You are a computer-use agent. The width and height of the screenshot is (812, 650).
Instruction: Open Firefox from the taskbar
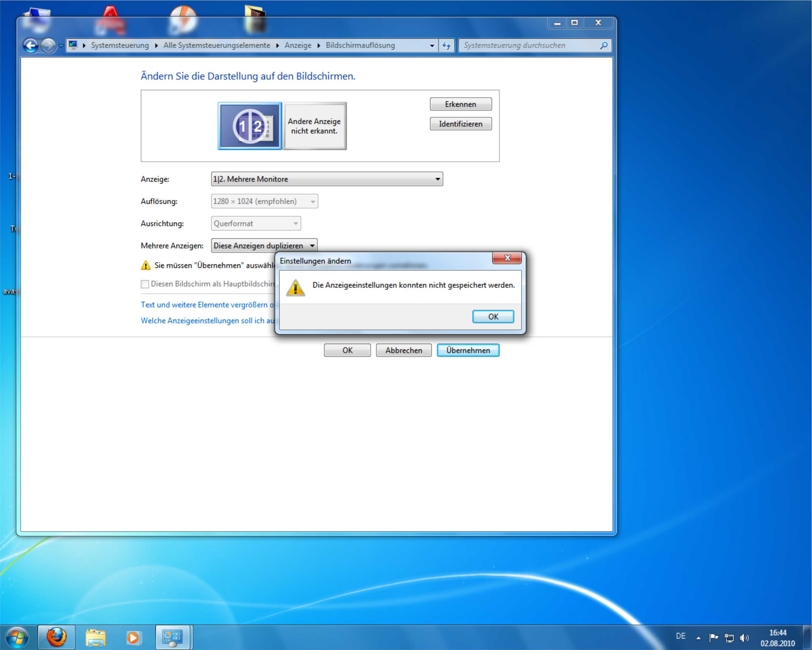tap(57, 637)
